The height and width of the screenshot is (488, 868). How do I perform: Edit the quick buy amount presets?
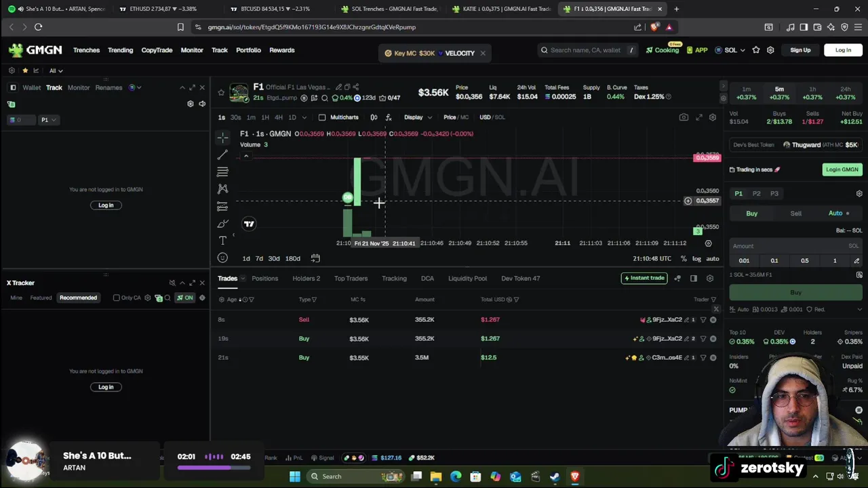pos(856,261)
